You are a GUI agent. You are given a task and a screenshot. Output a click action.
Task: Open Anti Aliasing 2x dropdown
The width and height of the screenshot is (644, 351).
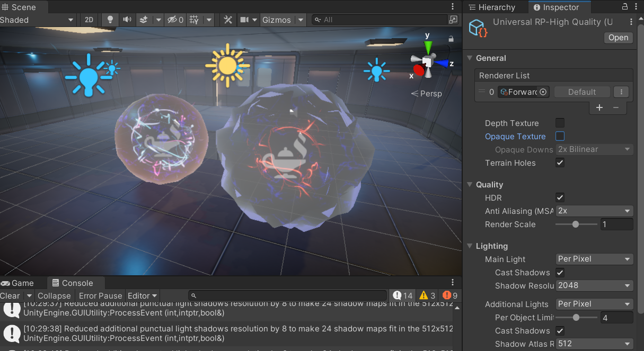[x=594, y=211]
